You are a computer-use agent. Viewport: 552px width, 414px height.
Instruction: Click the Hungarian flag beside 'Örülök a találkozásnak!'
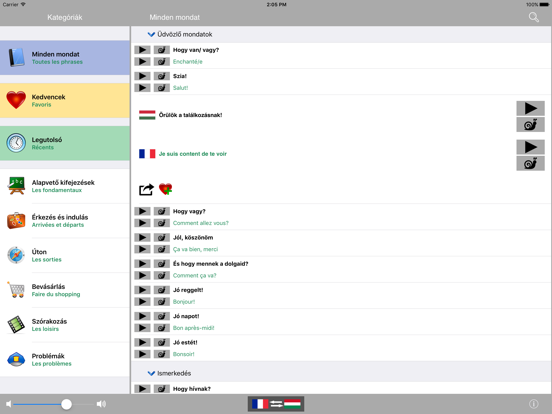tap(147, 115)
